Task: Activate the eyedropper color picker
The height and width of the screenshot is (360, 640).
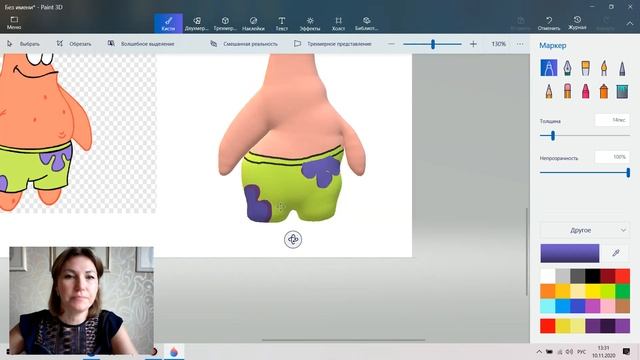Action: pyautogui.click(x=616, y=253)
